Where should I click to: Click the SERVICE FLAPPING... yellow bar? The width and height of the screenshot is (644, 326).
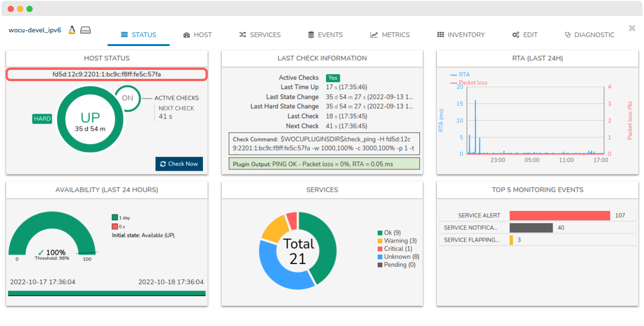point(511,240)
